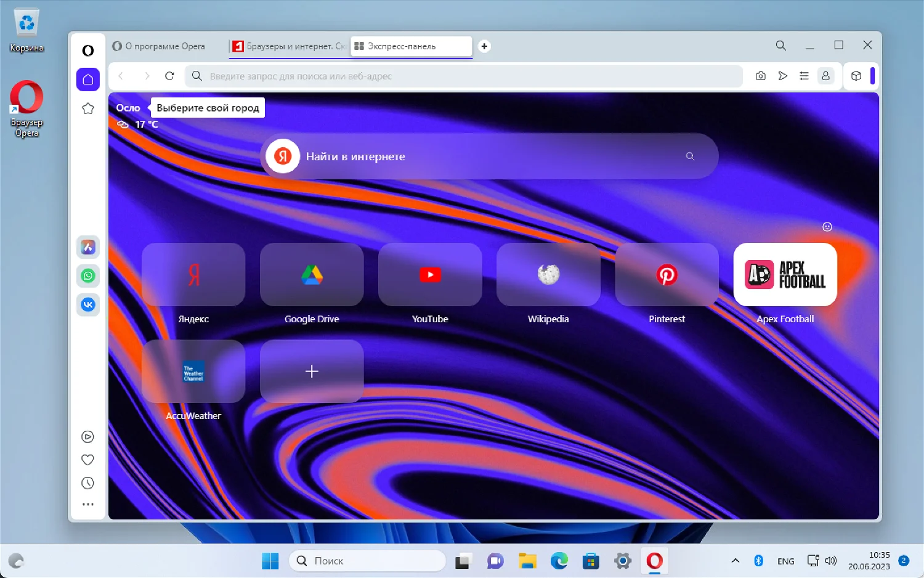Open WhatsApp from the Opera sidebar

click(x=88, y=275)
